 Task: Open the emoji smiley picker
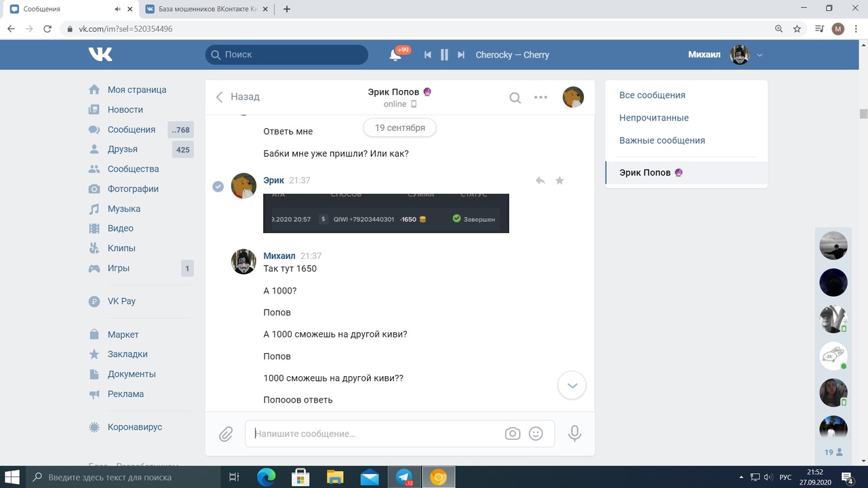click(x=536, y=434)
